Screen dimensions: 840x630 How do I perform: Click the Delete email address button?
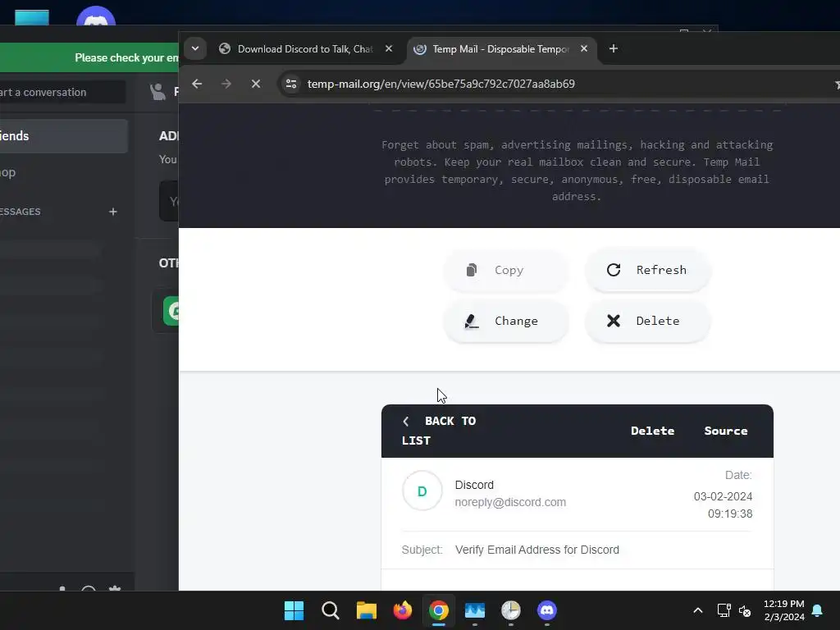(648, 321)
